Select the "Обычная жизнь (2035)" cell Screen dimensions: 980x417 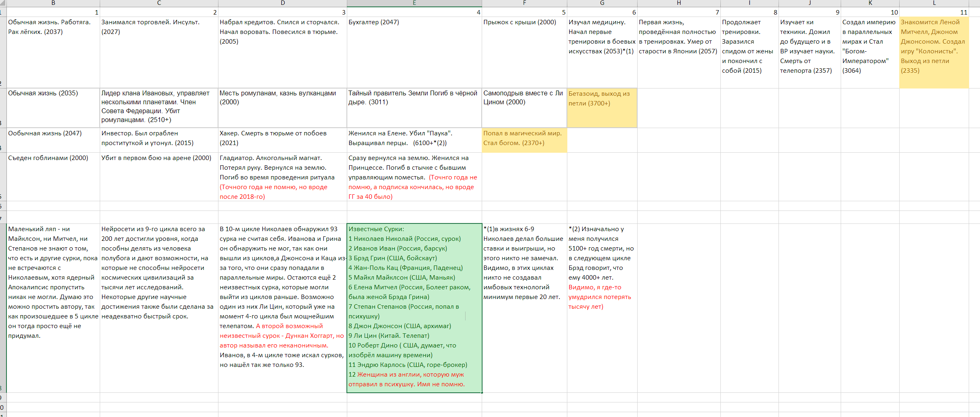[x=53, y=108]
